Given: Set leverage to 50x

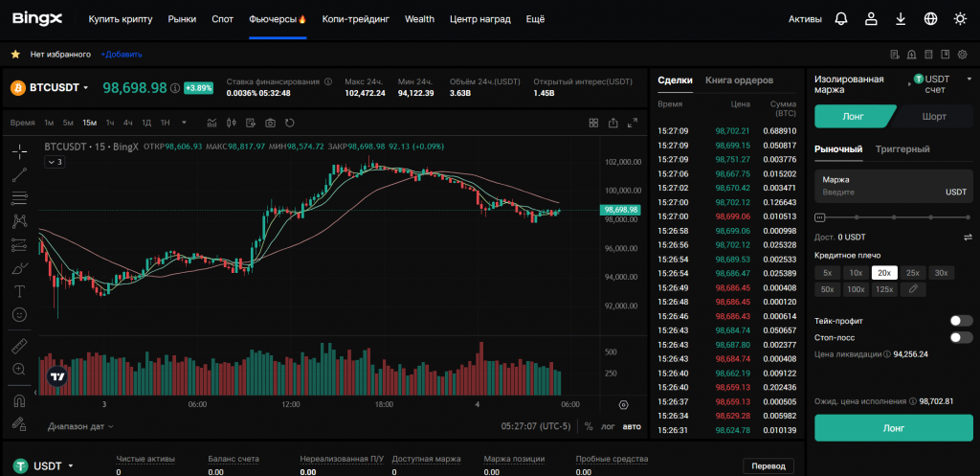Looking at the screenshot, I should pyautogui.click(x=827, y=289).
